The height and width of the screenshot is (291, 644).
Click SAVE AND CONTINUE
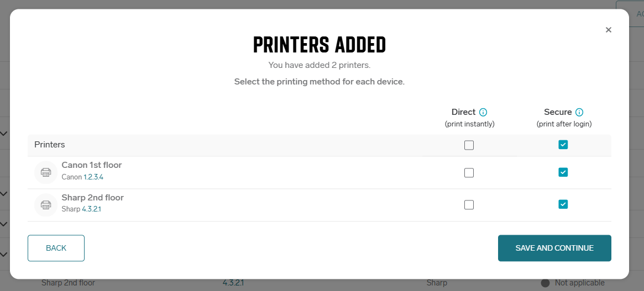[x=554, y=248]
